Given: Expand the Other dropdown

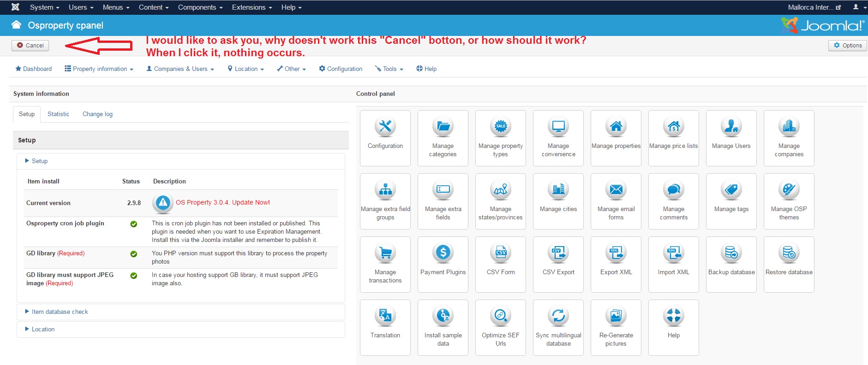Looking at the screenshot, I should coord(291,69).
